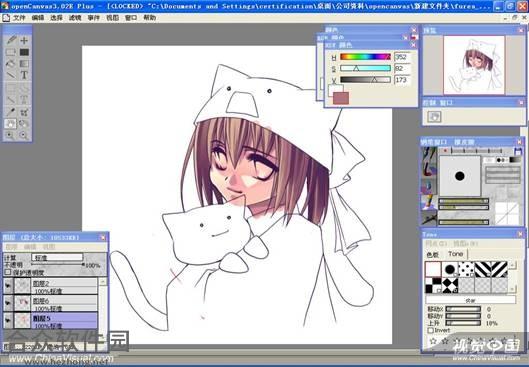Choose the small dots tone pattern
This screenshot has width=529, height=367.
pos(466,269)
